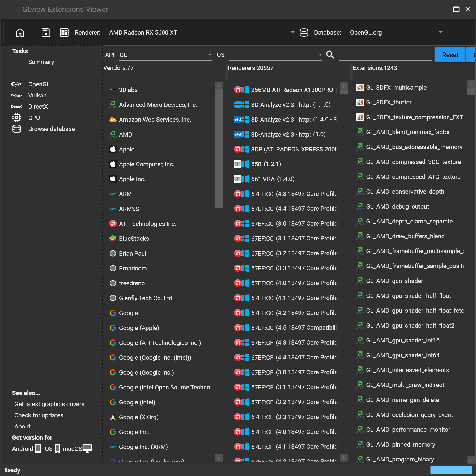Click the 3dfx icon beside GL_3DFX_multisample
This screenshot has height=476, width=476.
point(360,87)
